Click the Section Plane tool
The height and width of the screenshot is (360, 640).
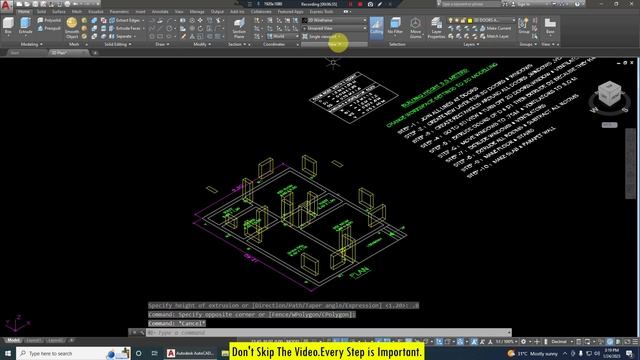pyautogui.click(x=239, y=28)
